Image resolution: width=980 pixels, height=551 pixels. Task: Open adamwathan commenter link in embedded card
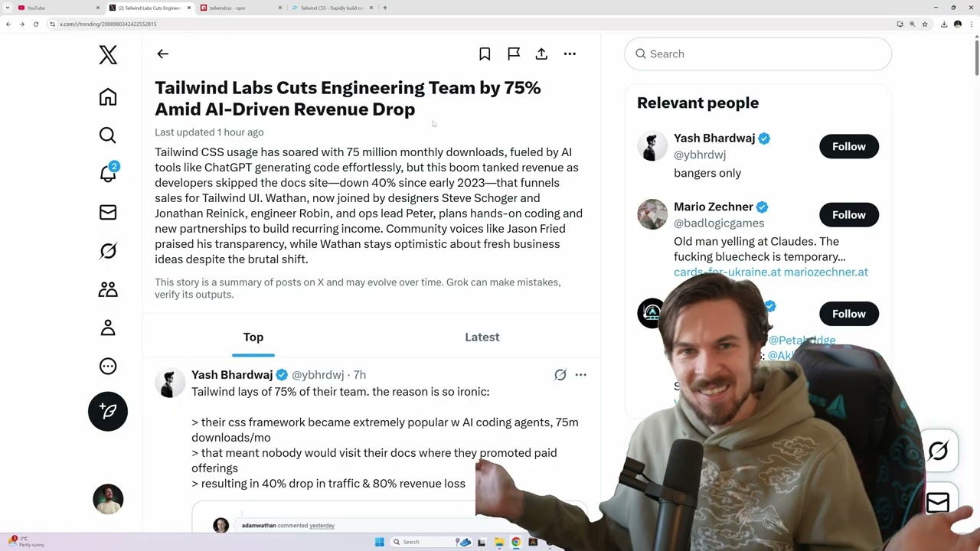[x=259, y=526]
